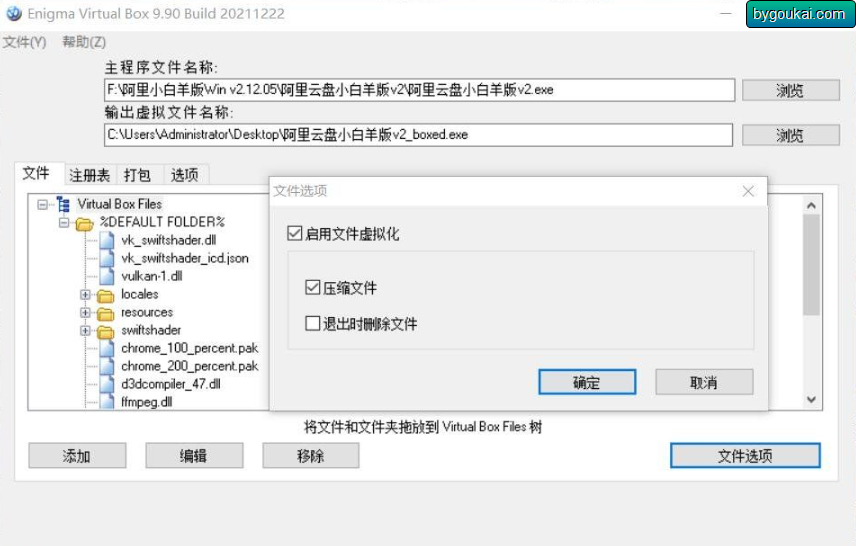Click the swiftshader folder icon
The height and width of the screenshot is (546, 856).
tap(105, 331)
